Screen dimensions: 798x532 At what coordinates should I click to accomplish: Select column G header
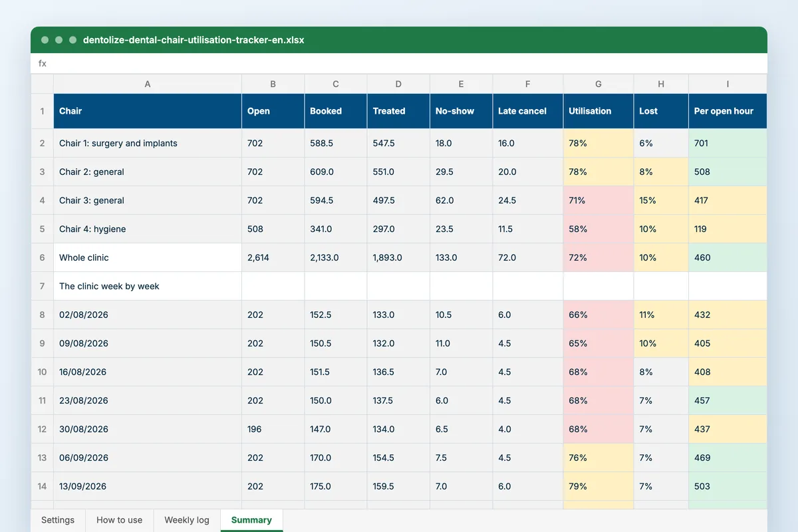point(598,84)
